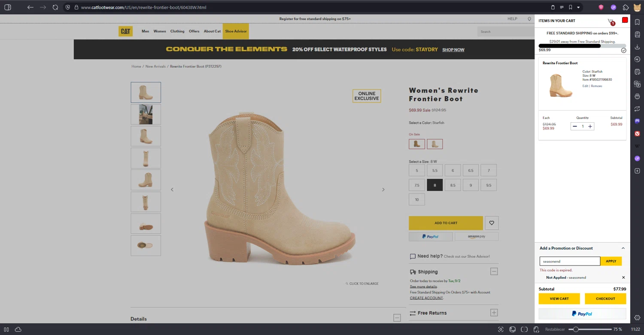This screenshot has height=335, width=644.
Task: Adjust the page zoom slider
Action: click(x=590, y=329)
